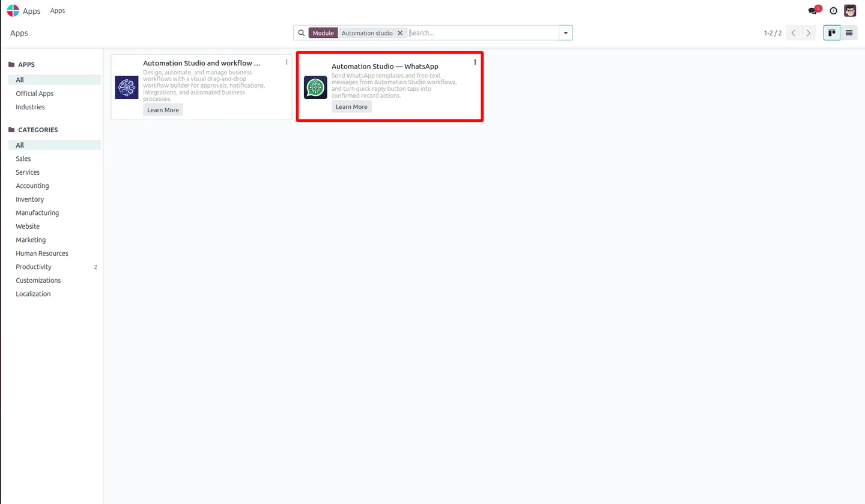865x504 pixels.
Task: Click the Automation Studio WhatsApp app icon
Action: tap(315, 87)
